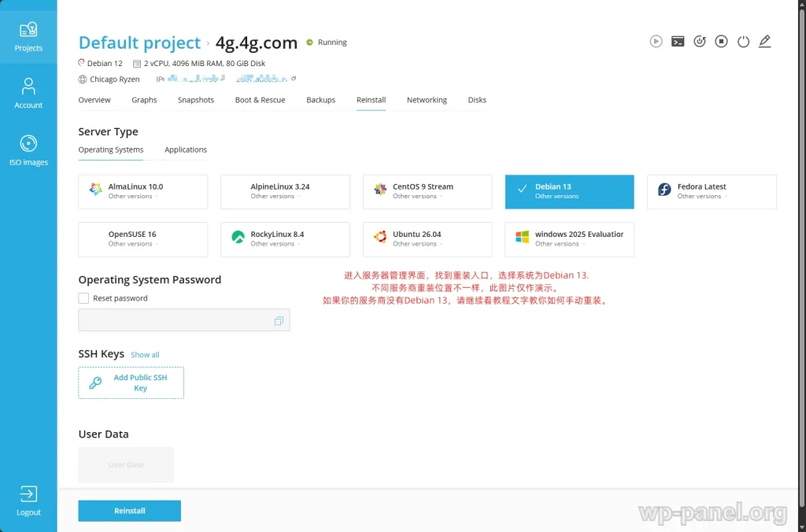Expand Debian 13 Other versions dropdown
806x532 pixels.
[x=556, y=196]
